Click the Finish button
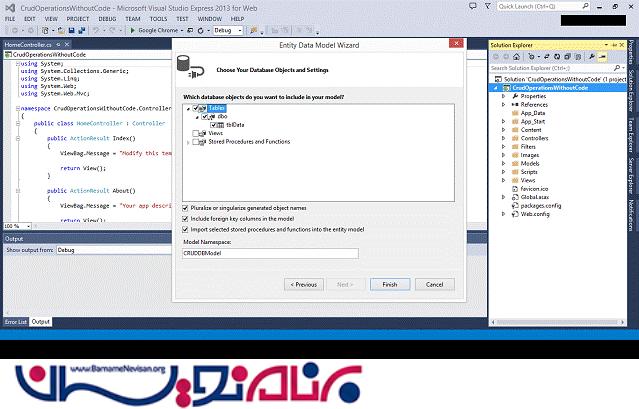This screenshot has width=639, height=409. tap(389, 284)
